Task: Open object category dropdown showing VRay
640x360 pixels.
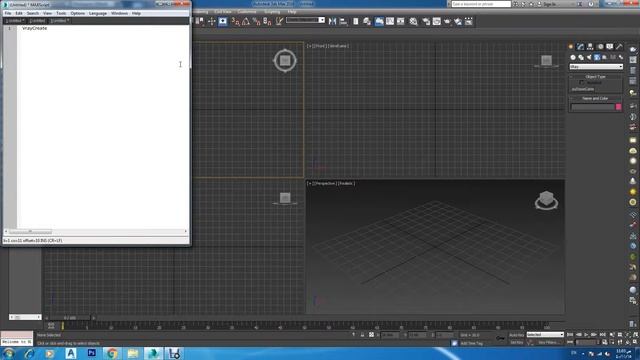Action: (596, 67)
